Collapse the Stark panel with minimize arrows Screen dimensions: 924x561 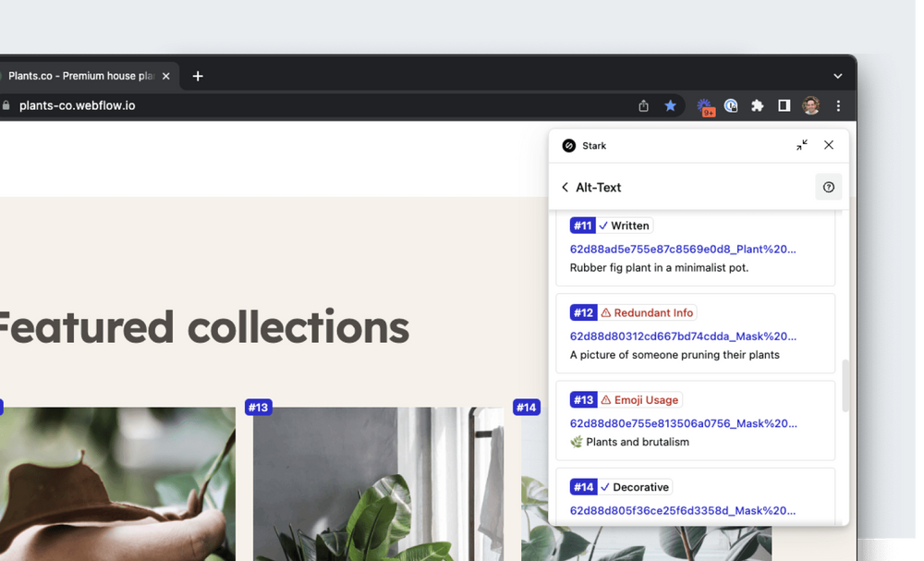point(801,145)
